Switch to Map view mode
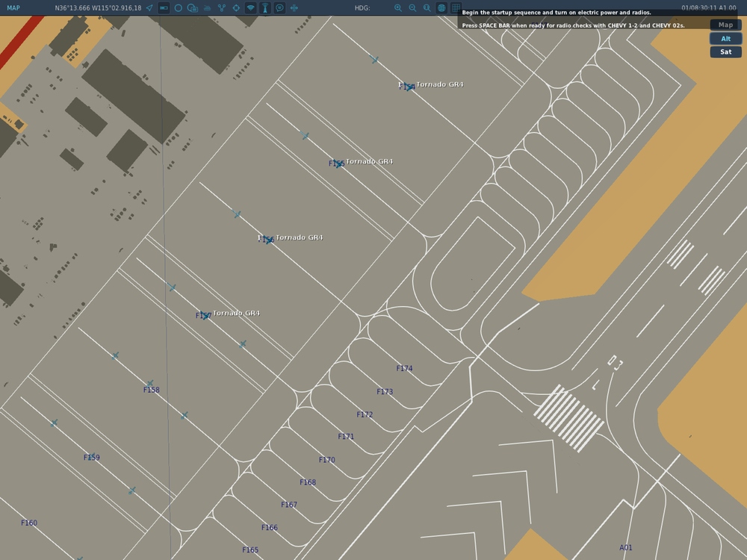The height and width of the screenshot is (560, 747). pos(725,25)
